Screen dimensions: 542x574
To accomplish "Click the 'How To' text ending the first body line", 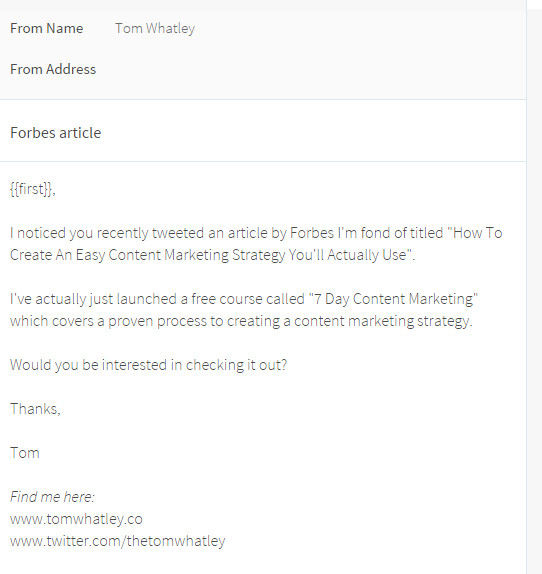I will 478,233.
